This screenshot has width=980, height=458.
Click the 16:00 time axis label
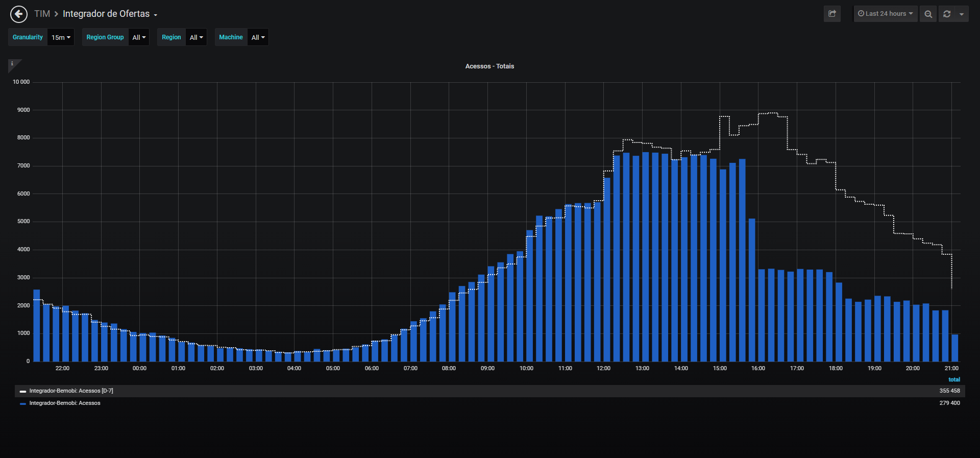pyautogui.click(x=758, y=369)
